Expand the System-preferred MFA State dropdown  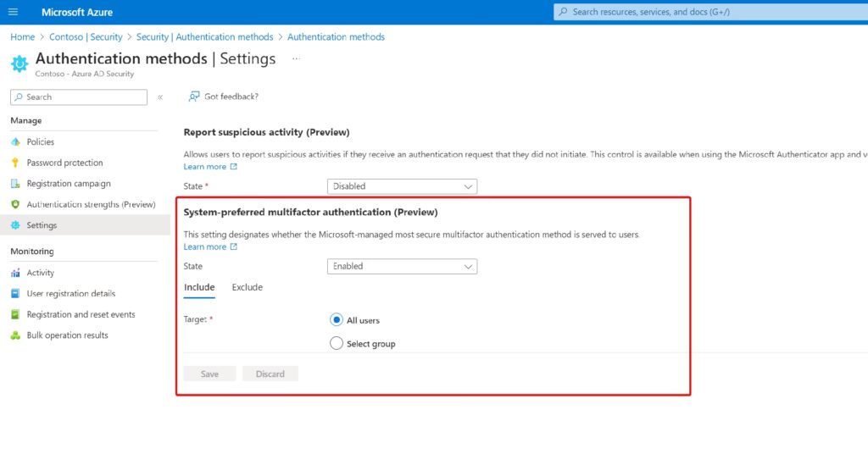[x=402, y=266]
